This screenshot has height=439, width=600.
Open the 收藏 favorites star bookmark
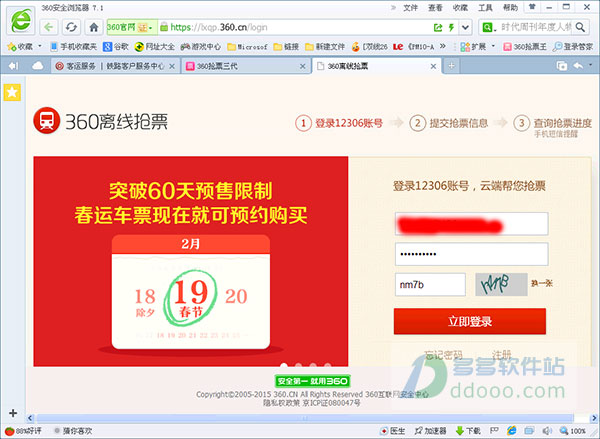coord(20,47)
